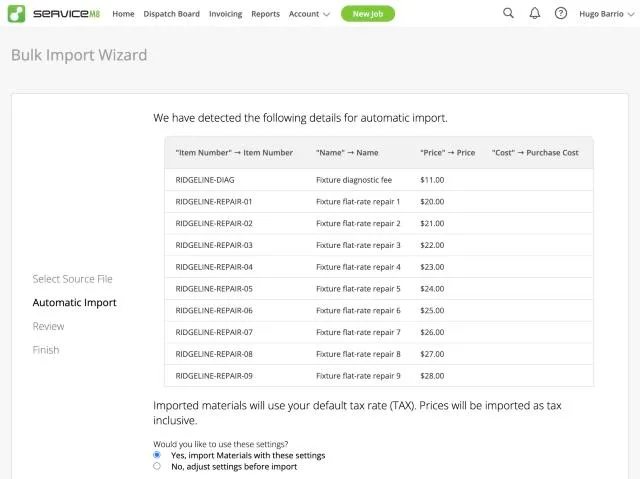The height and width of the screenshot is (479, 640).
Task: Click the RIDGELINE-DIAG item number cell
Action: click(x=205, y=180)
